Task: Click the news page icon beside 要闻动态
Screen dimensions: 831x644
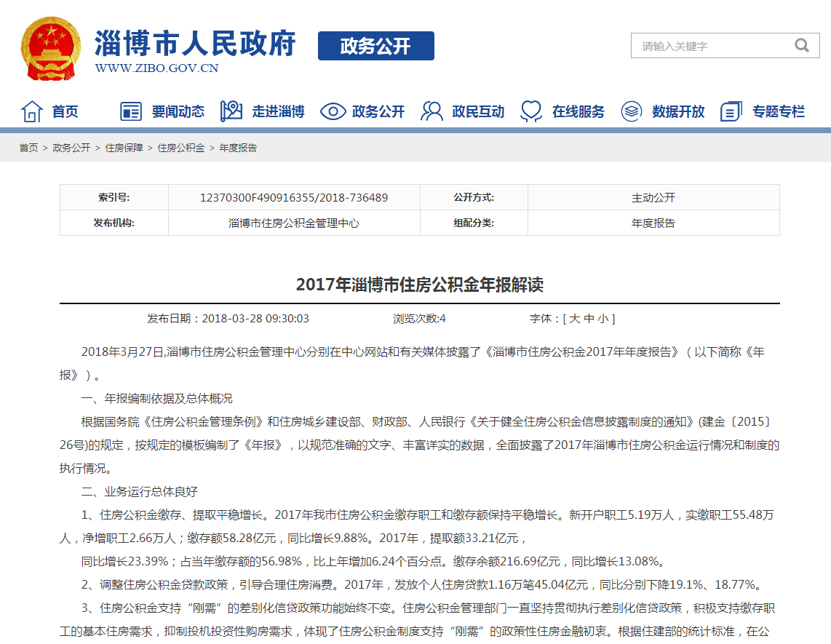Action: (131, 112)
